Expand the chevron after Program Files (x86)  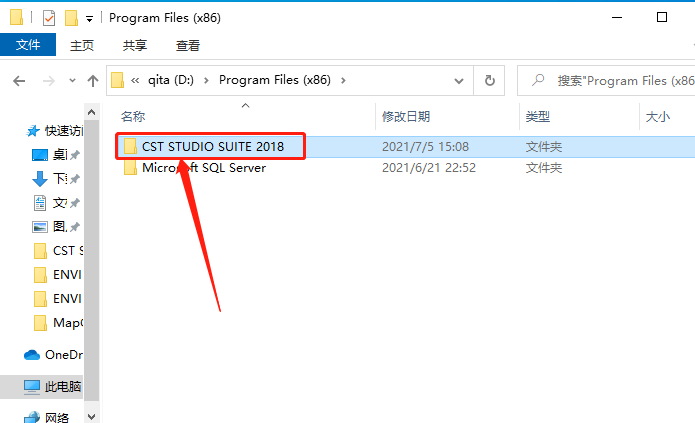(343, 81)
